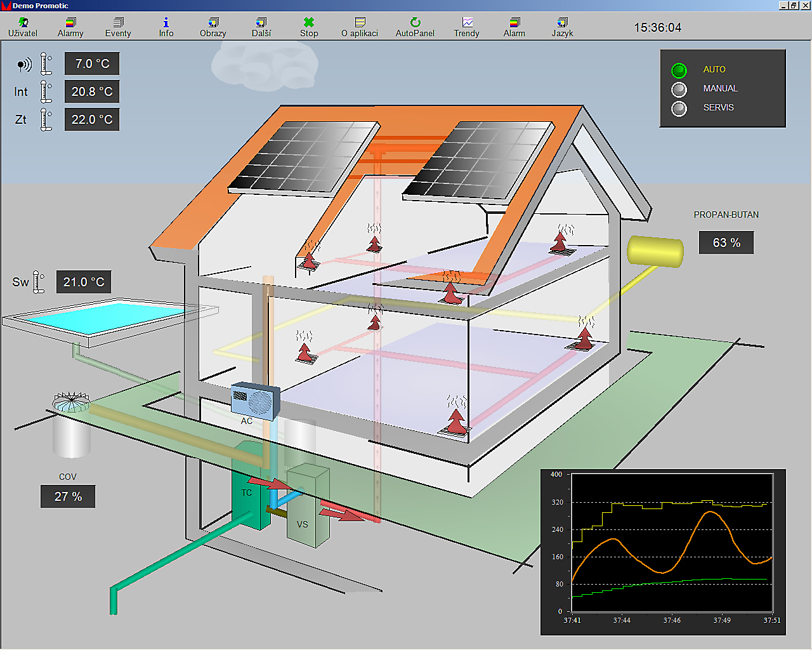Open the Uživatel toolbar item
The image size is (812, 650).
(23, 27)
